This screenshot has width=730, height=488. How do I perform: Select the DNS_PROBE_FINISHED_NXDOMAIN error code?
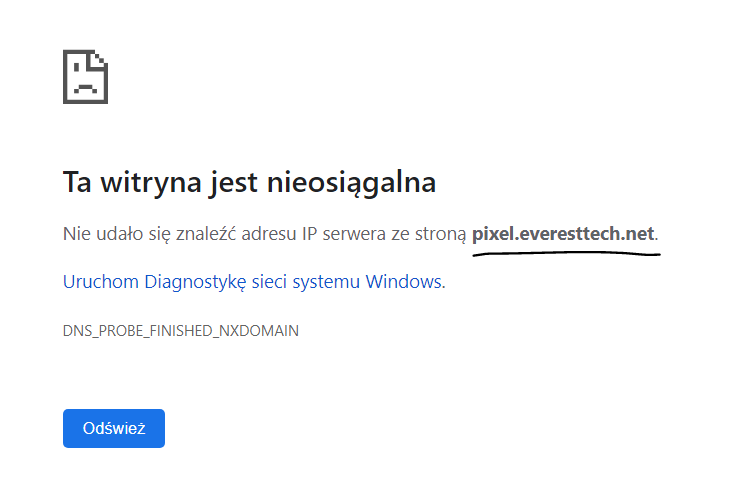coord(181,331)
